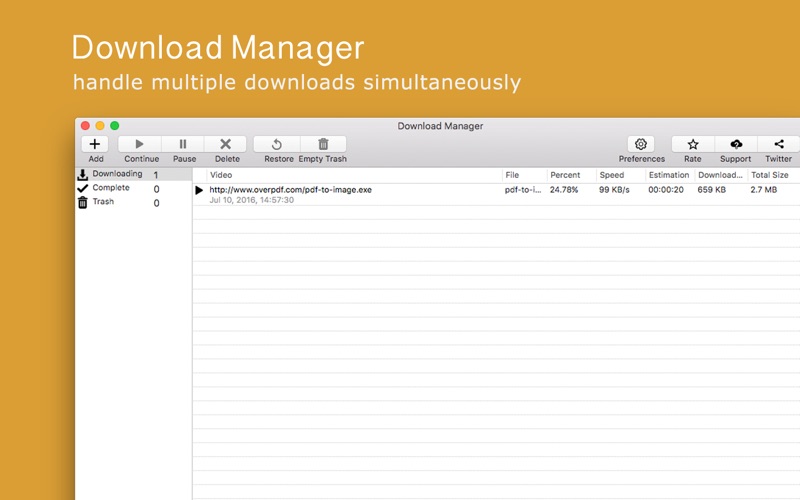Viewport: 800px width, 500px height.
Task: Click the Twitter share icon
Action: click(779, 144)
